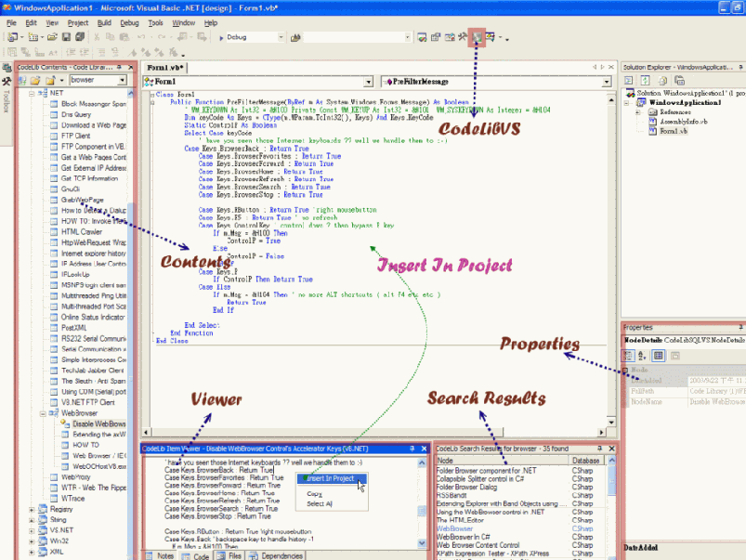
Task: Select AssemblyInfo.vb in Solution Explorer
Action: (x=683, y=122)
